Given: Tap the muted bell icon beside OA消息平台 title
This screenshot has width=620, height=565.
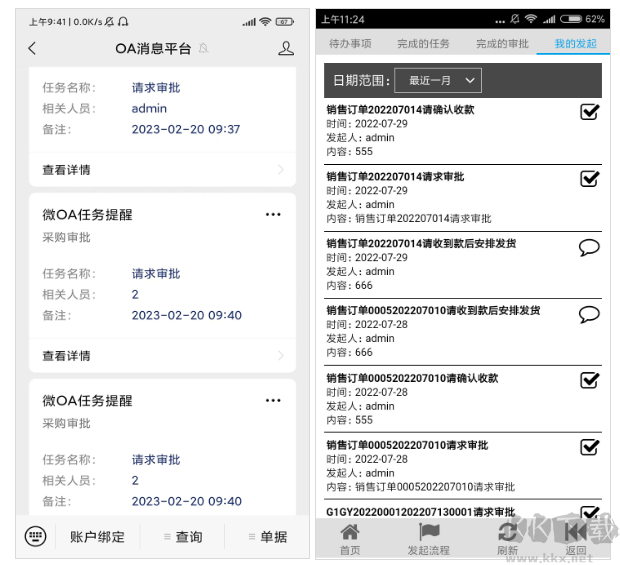Looking at the screenshot, I should [x=204, y=48].
